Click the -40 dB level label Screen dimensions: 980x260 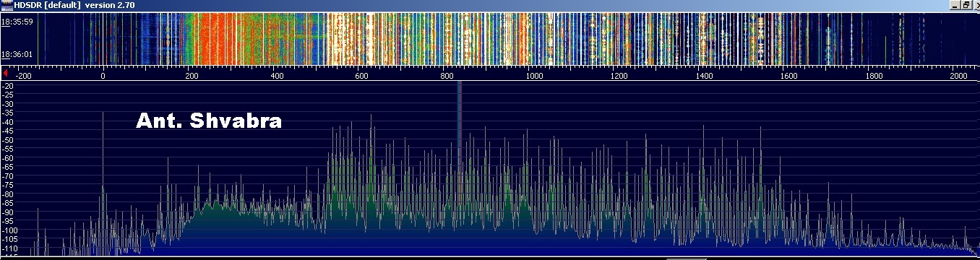tap(9, 122)
